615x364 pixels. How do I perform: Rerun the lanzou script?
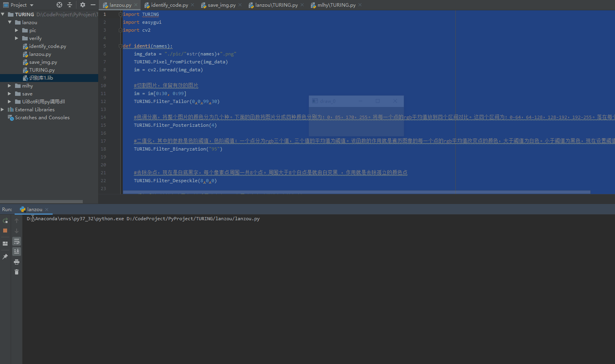(x=6, y=220)
